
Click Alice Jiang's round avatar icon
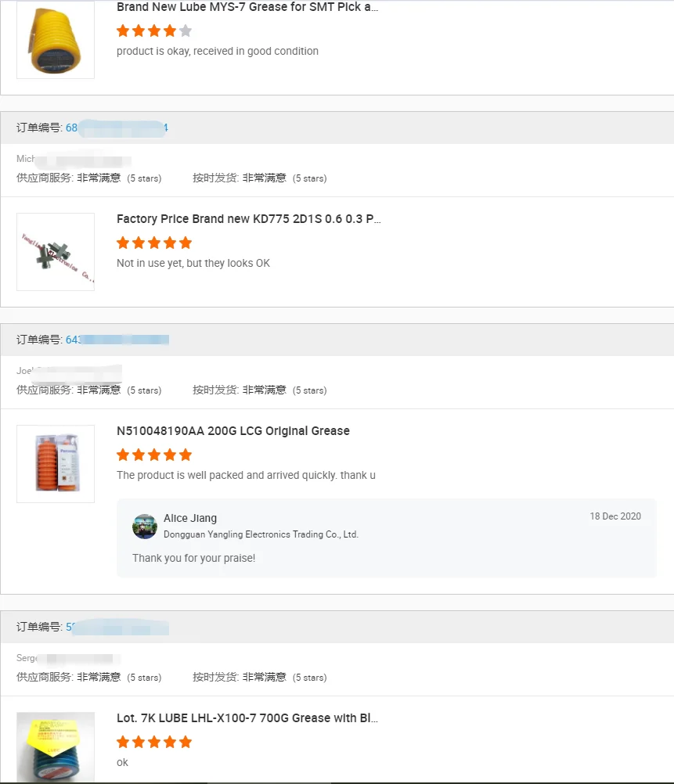(145, 527)
